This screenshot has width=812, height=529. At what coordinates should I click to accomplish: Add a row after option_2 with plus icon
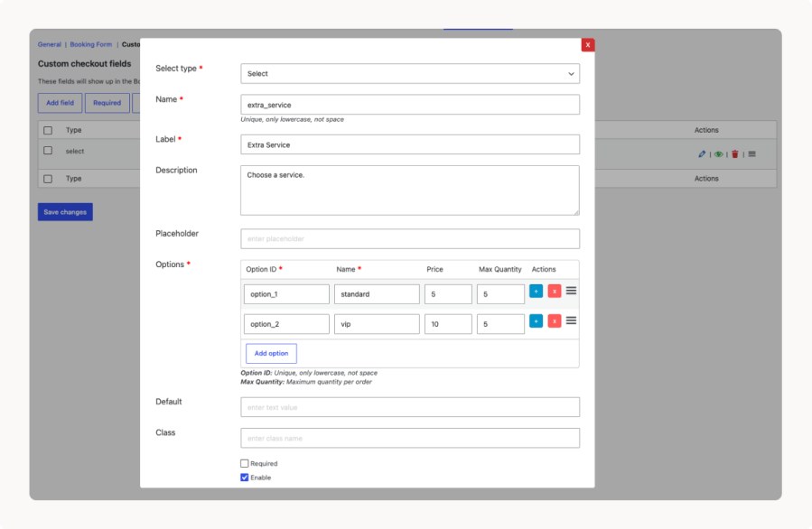click(x=536, y=320)
